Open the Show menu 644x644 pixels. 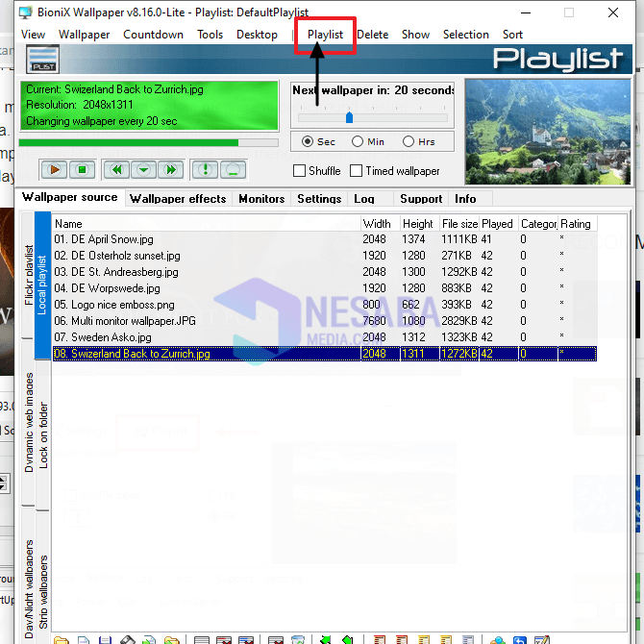(415, 35)
